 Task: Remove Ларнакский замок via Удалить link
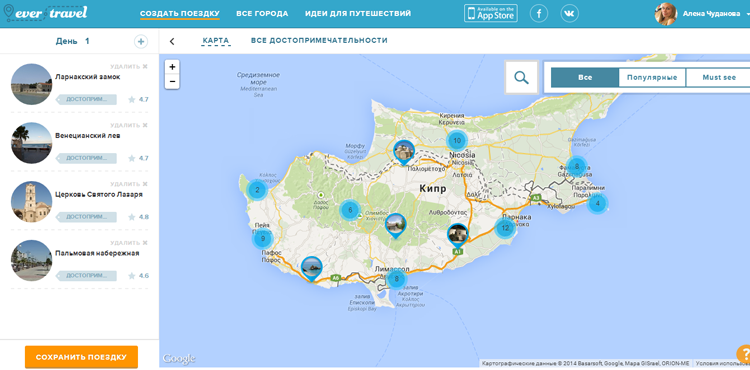[129, 66]
